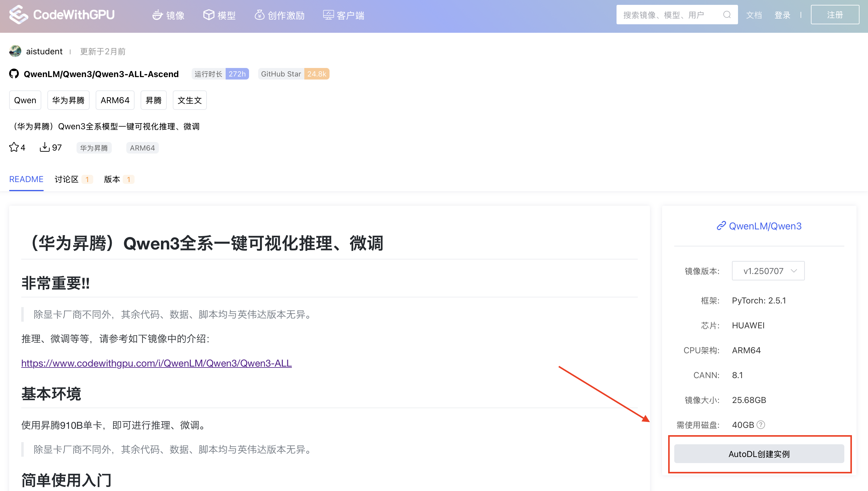Switch to the 版本 tab
The height and width of the screenshot is (491, 868).
112,179
